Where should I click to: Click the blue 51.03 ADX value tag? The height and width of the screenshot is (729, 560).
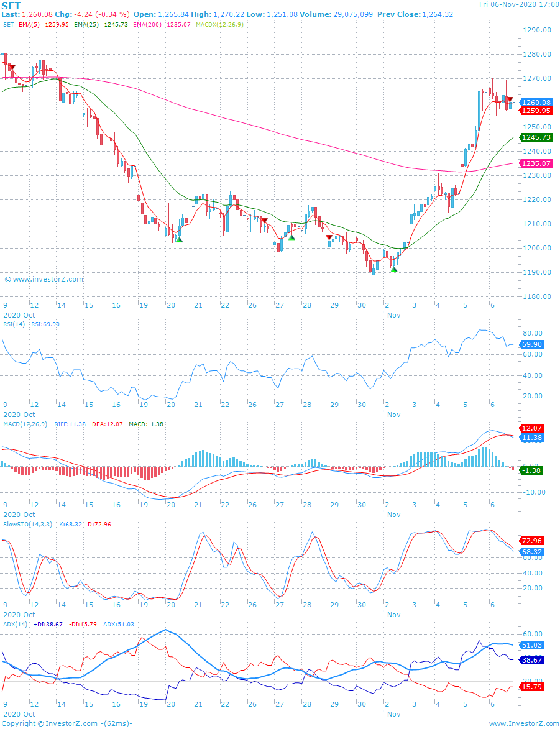(x=531, y=645)
